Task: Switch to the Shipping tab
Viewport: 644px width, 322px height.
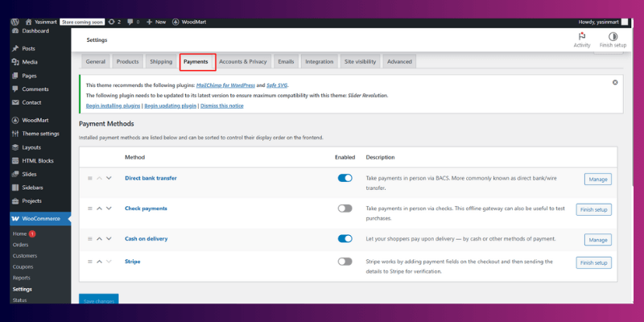Action: pos(161,62)
